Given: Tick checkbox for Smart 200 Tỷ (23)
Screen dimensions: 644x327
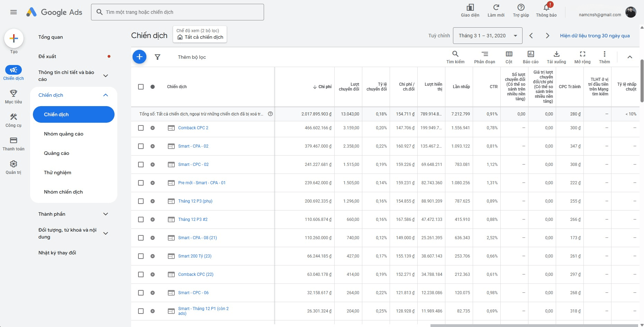Looking at the screenshot, I should (141, 256).
